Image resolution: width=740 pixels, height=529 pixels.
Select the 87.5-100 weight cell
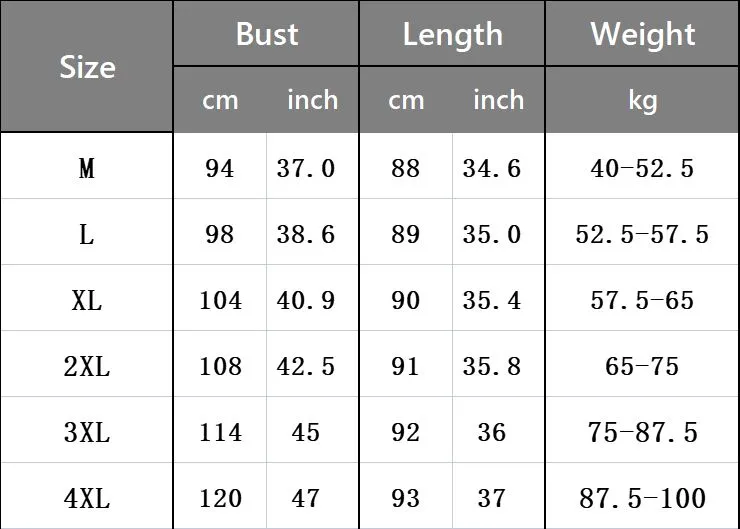coord(642,498)
